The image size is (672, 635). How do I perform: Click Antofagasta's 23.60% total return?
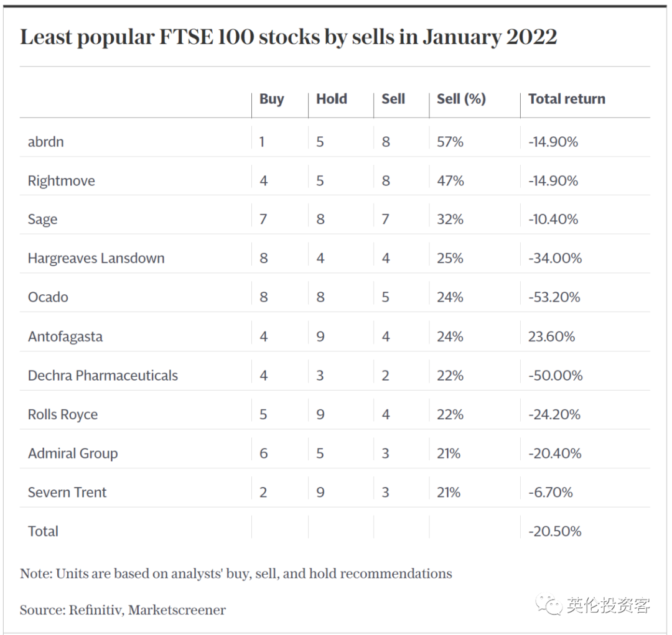tap(551, 336)
